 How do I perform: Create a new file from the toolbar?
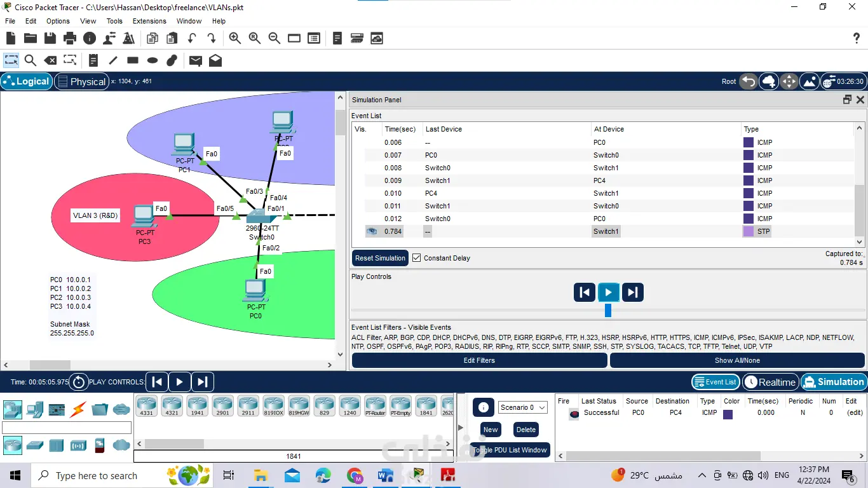[11, 39]
